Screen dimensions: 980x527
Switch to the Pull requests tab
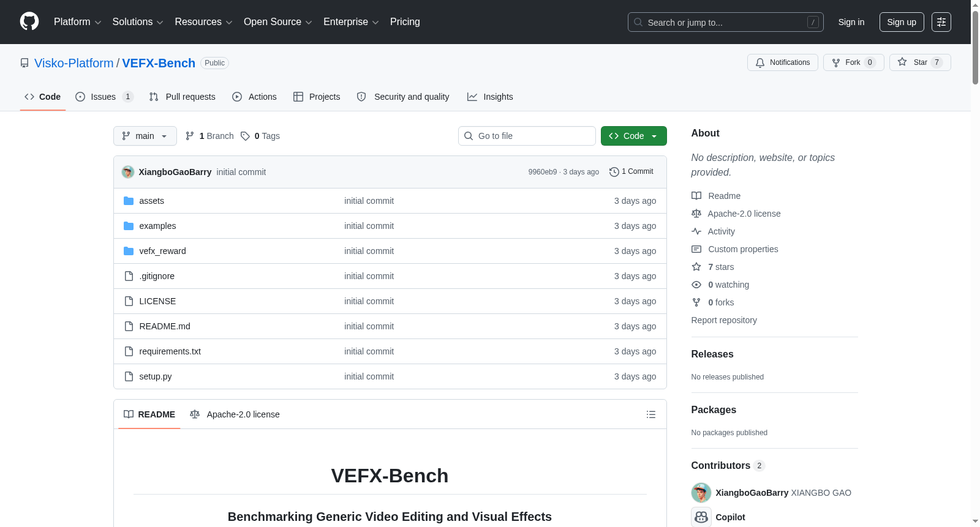point(183,97)
